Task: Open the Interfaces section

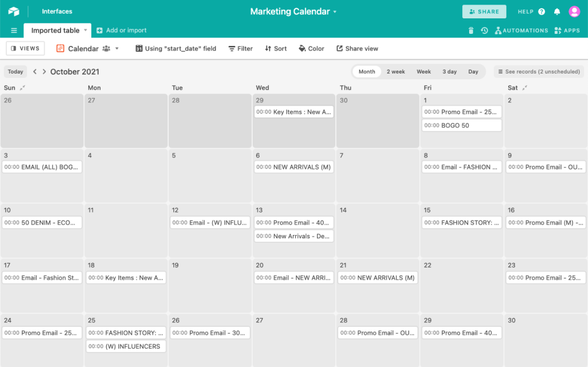Action: (56, 11)
